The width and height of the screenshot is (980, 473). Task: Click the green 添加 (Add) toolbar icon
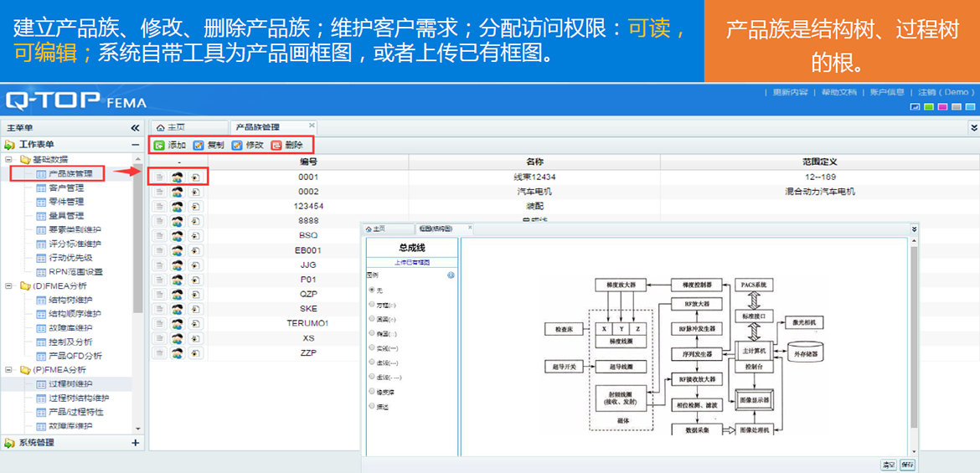click(159, 145)
